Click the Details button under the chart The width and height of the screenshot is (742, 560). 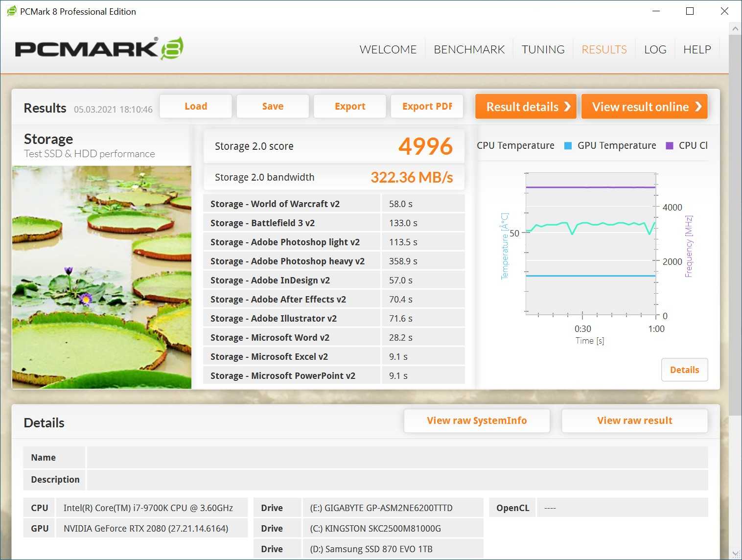684,370
